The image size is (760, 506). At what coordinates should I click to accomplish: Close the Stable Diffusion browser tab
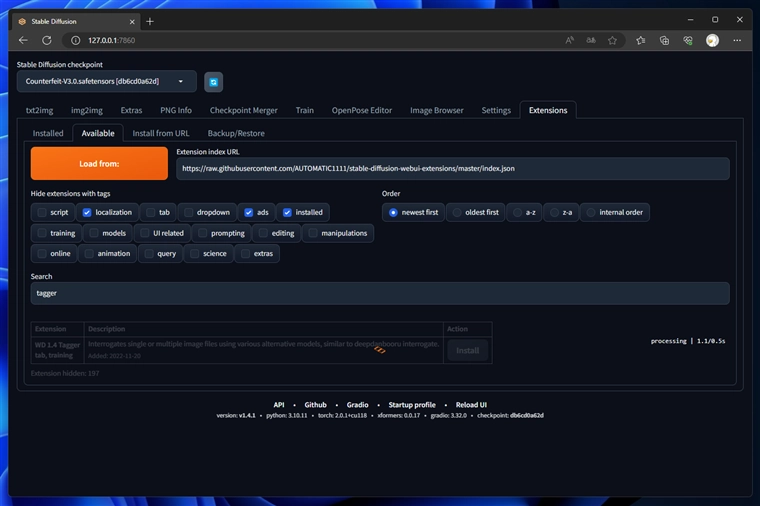click(132, 22)
